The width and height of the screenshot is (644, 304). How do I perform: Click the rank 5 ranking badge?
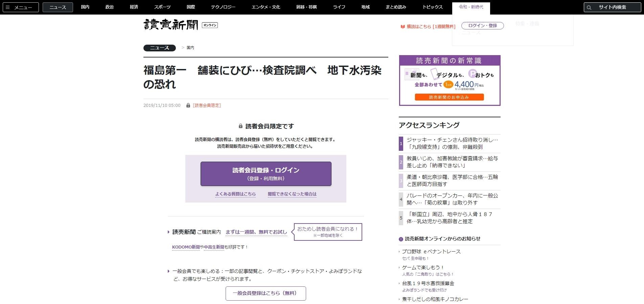[x=401, y=218]
